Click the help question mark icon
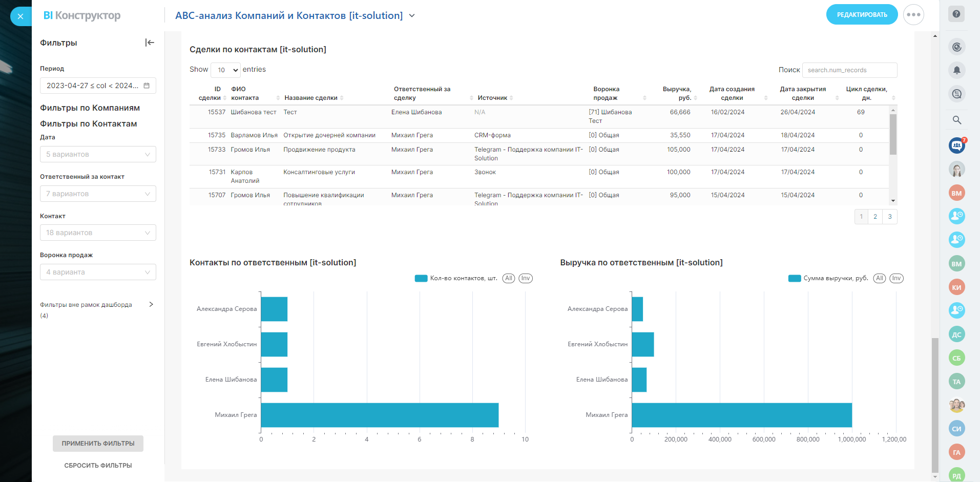980x482 pixels. click(956, 14)
